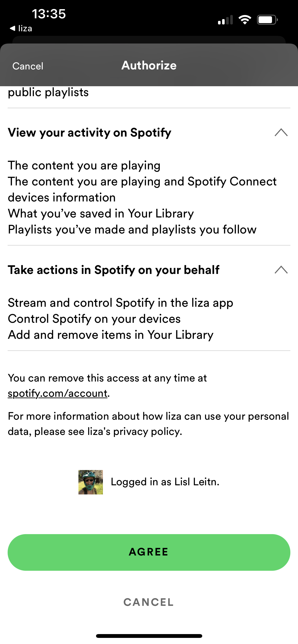Tap the green AGREE button
298x644 pixels.
[149, 552]
